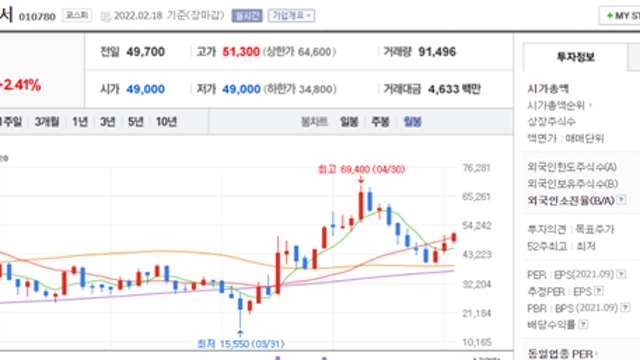
Task: Click help icon next to 배당수익률
Action: click(x=584, y=324)
